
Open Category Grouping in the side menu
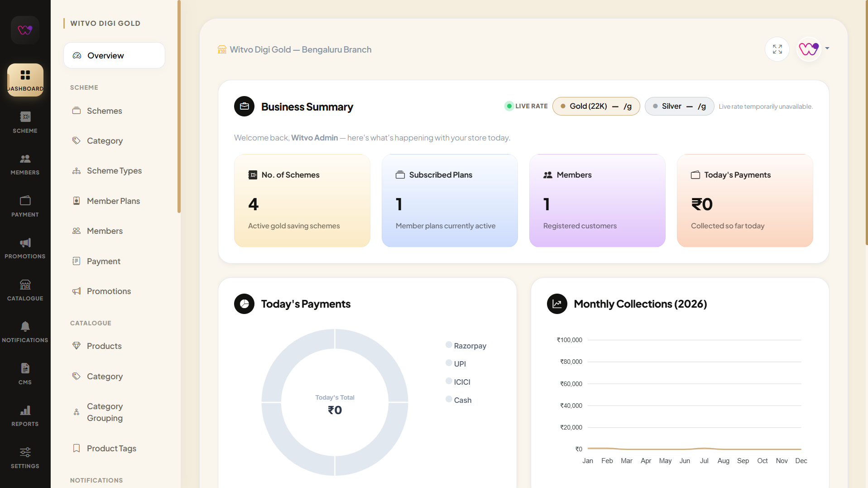coord(114,412)
